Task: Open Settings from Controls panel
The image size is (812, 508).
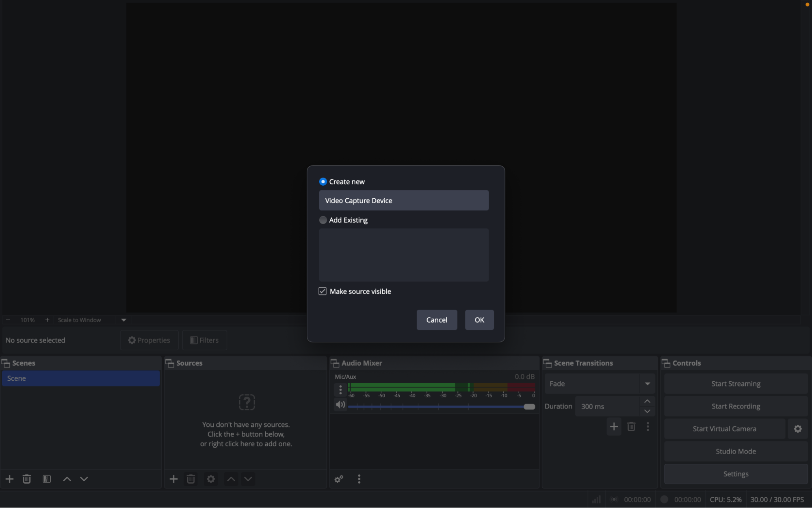Action: tap(736, 474)
